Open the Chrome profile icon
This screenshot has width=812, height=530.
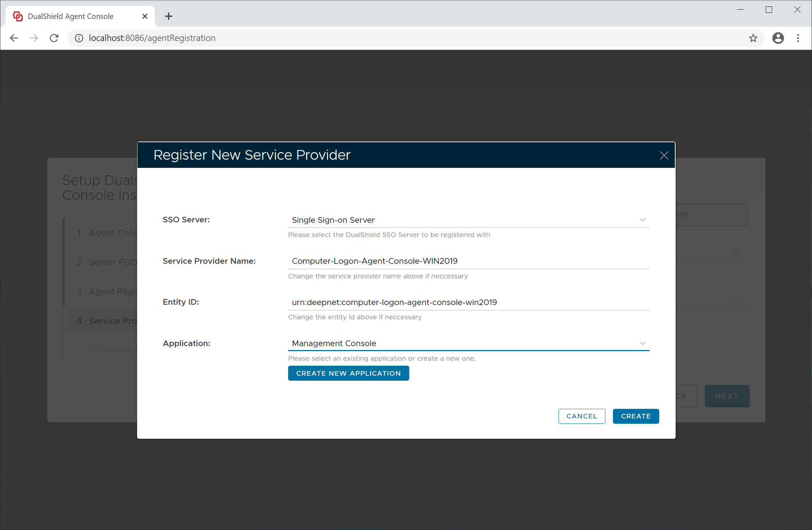pyautogui.click(x=778, y=38)
